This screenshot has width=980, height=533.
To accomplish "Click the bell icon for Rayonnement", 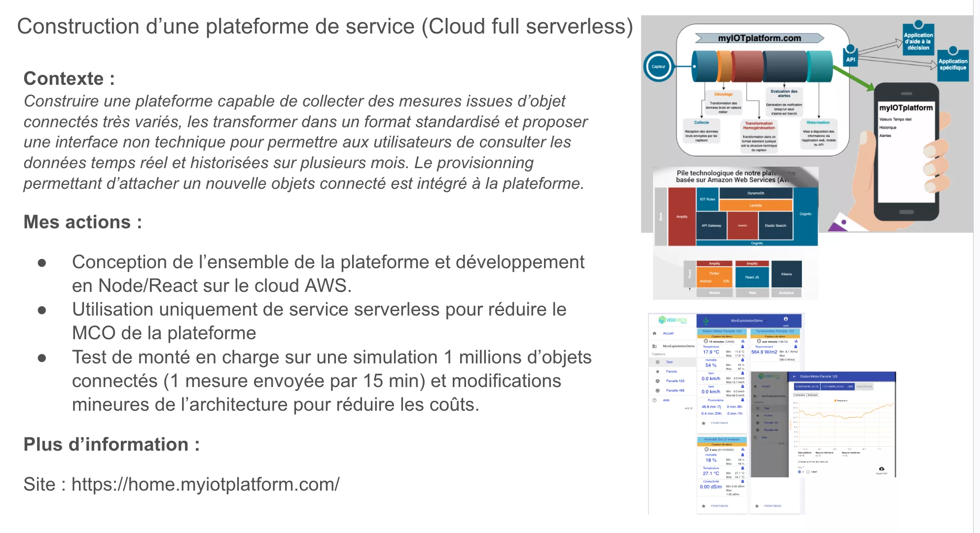I will pos(796,347).
